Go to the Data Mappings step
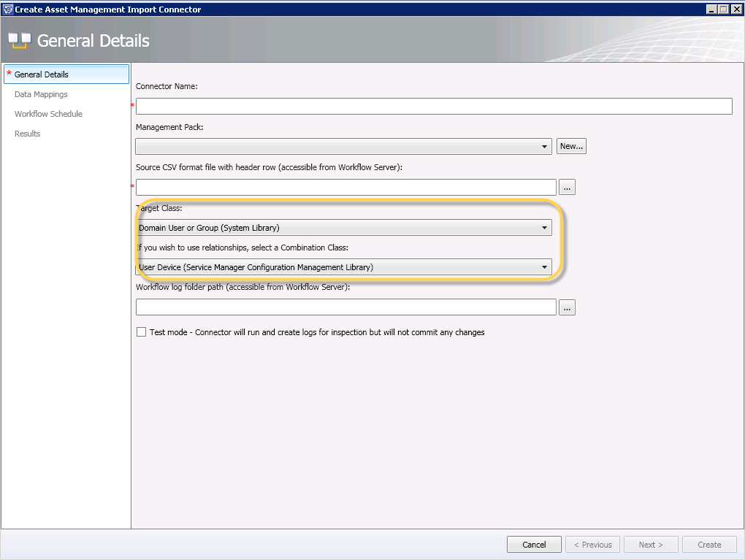Viewport: 745px width, 560px height. (41, 94)
